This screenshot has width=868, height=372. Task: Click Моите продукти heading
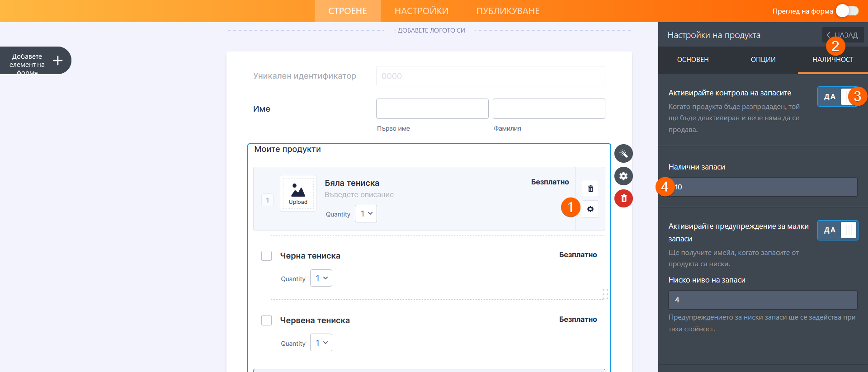(x=288, y=149)
